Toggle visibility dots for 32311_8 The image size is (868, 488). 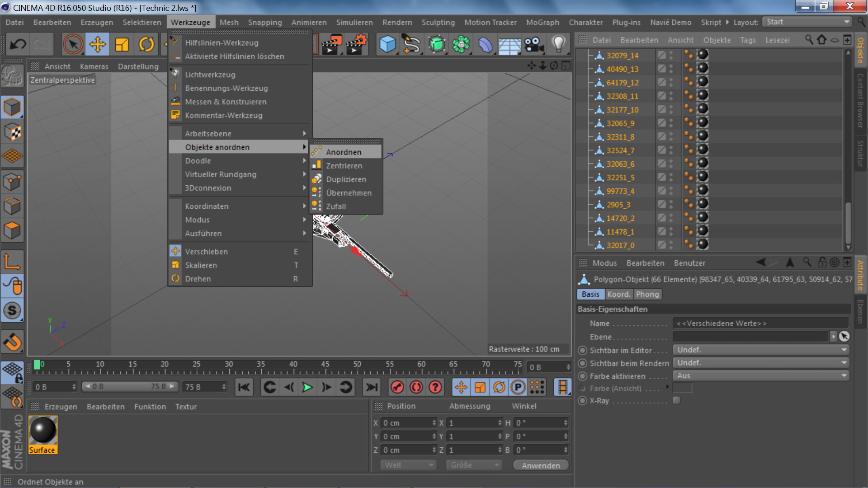[671, 136]
